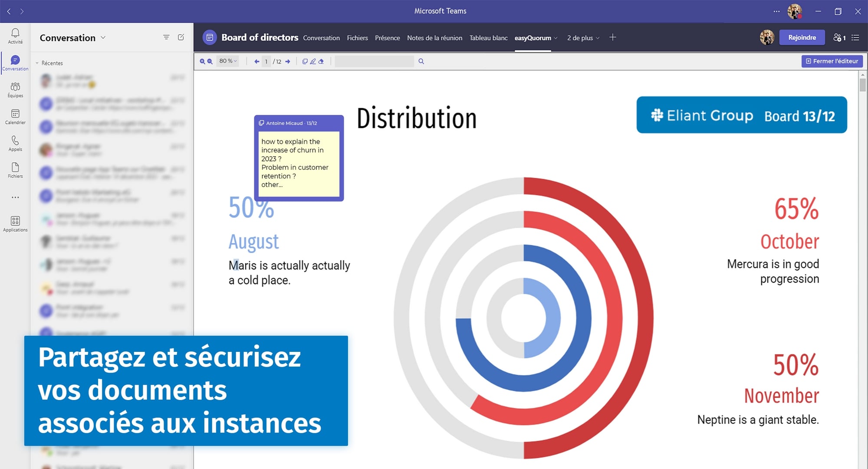Expand the Conversation header dropdown
This screenshot has width=868, height=469.
[103, 38]
